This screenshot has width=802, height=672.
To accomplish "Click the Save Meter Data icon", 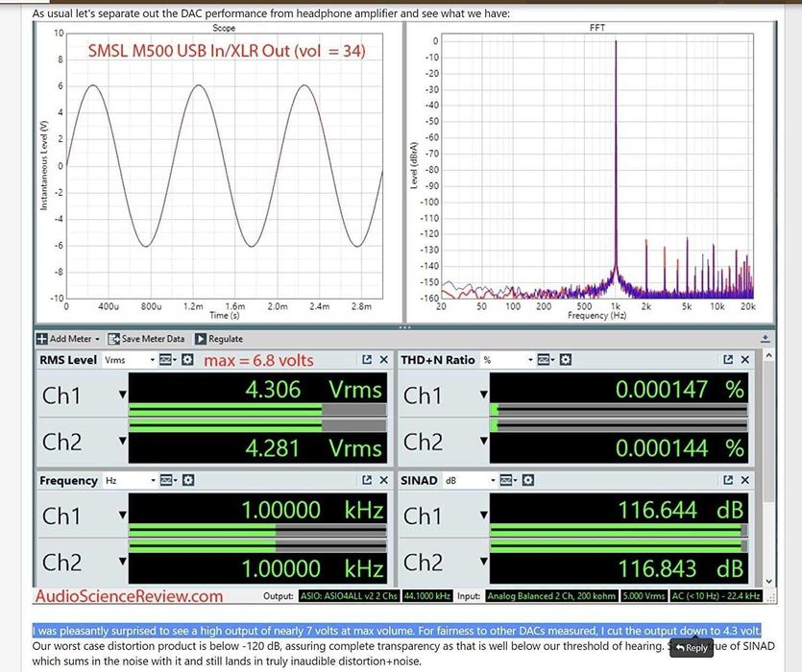I will (x=113, y=339).
